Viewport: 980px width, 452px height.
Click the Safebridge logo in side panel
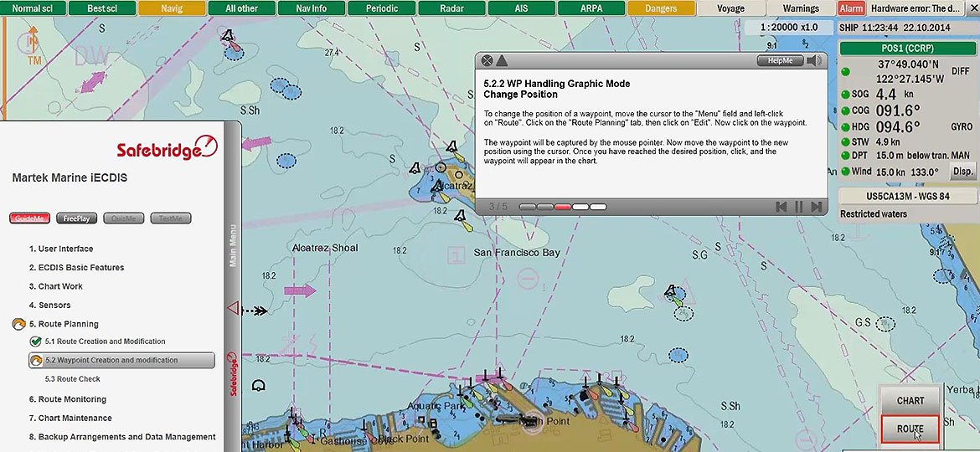(x=168, y=149)
